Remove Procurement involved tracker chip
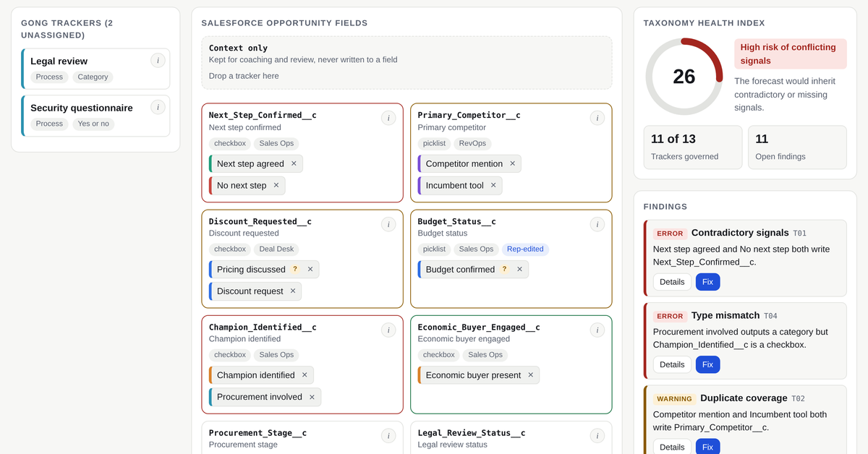Viewport: 868px width, 454px height. coord(312,396)
